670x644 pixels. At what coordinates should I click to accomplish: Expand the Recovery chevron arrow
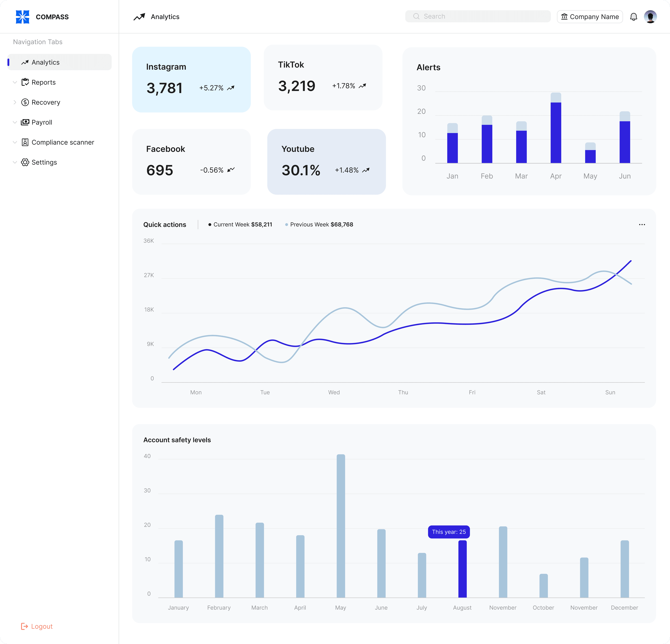pyautogui.click(x=15, y=102)
